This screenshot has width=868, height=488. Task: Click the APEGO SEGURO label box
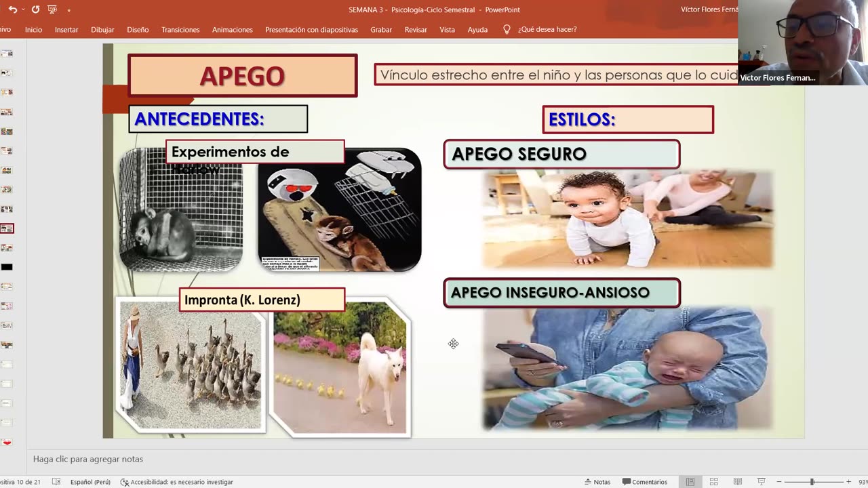561,154
